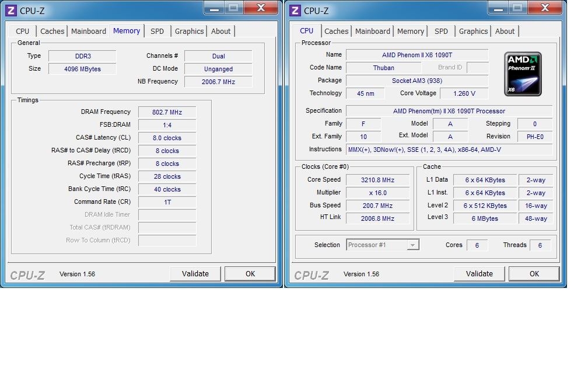Click the Level 3 cache 6 MBytes value
The width and height of the screenshot is (588, 368).
point(485,218)
